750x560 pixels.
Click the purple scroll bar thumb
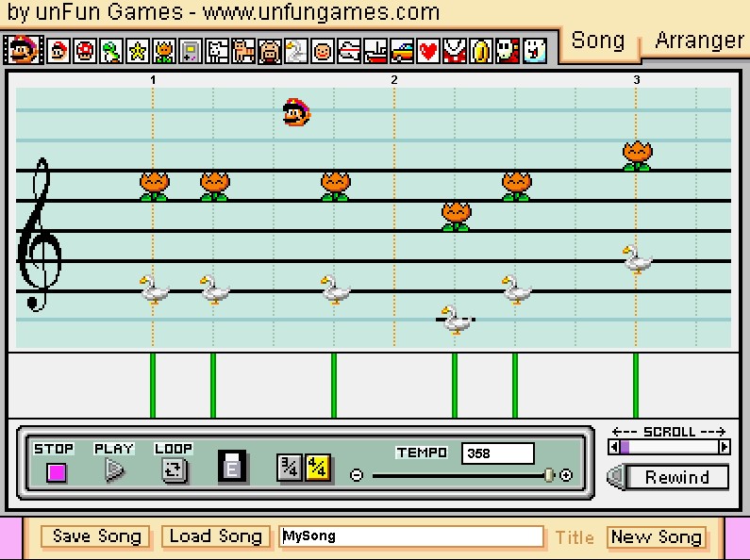[x=625, y=447]
